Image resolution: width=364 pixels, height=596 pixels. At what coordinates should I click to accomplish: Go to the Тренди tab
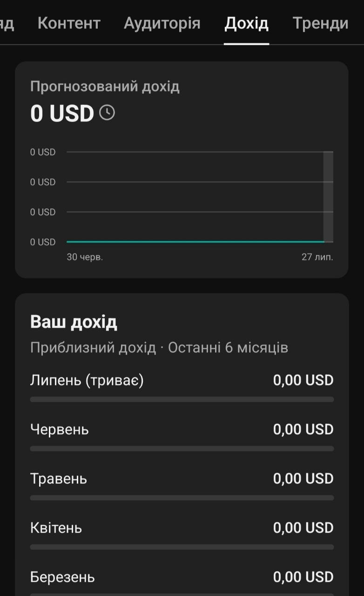point(320,23)
